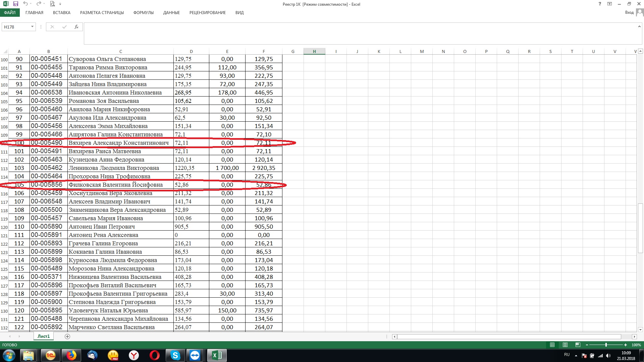Viewport: 644px width, 362px height.
Task: Switch to Page Layout view icon
Action: click(565, 345)
